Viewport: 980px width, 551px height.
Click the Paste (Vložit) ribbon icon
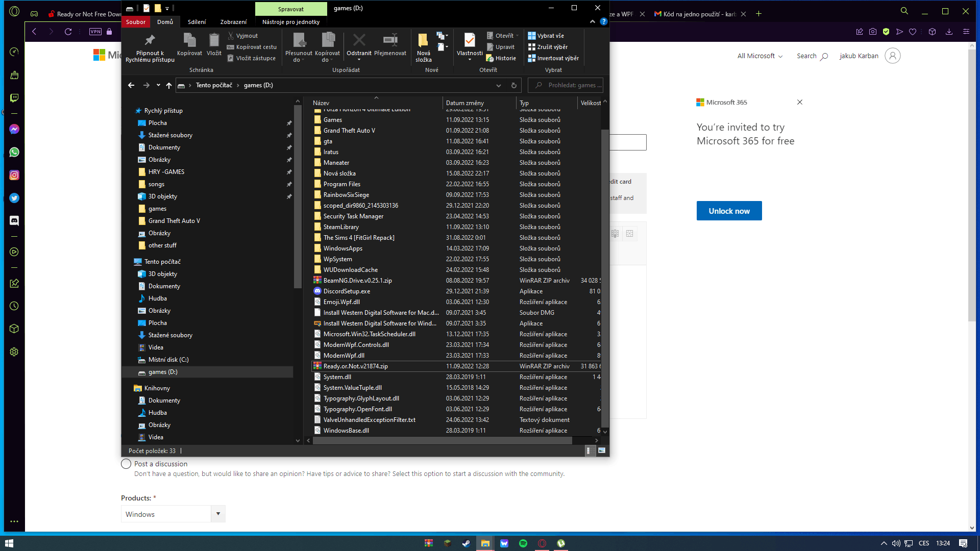(x=214, y=40)
